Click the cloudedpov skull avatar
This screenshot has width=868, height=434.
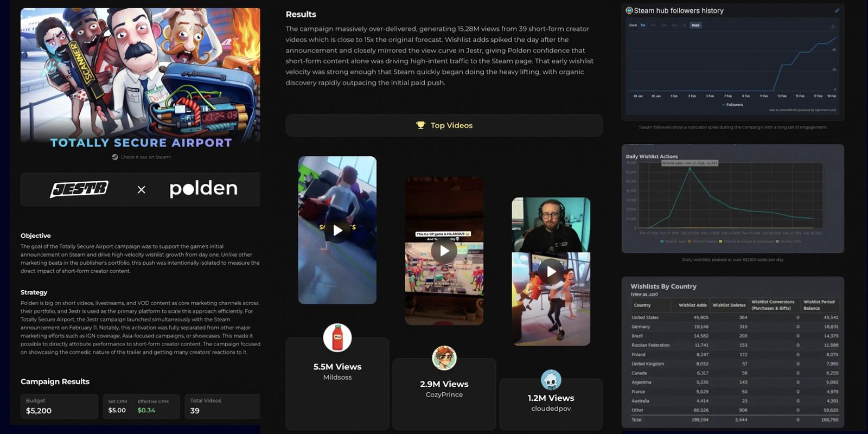point(551,380)
